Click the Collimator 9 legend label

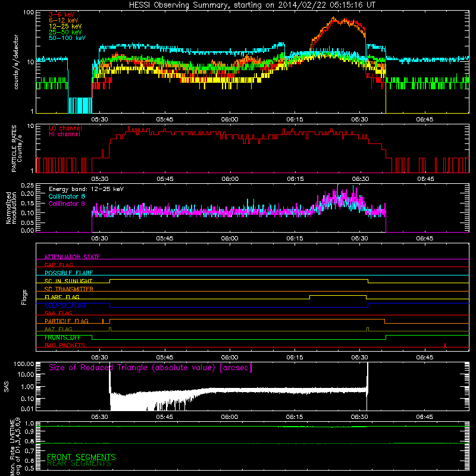tap(67, 203)
